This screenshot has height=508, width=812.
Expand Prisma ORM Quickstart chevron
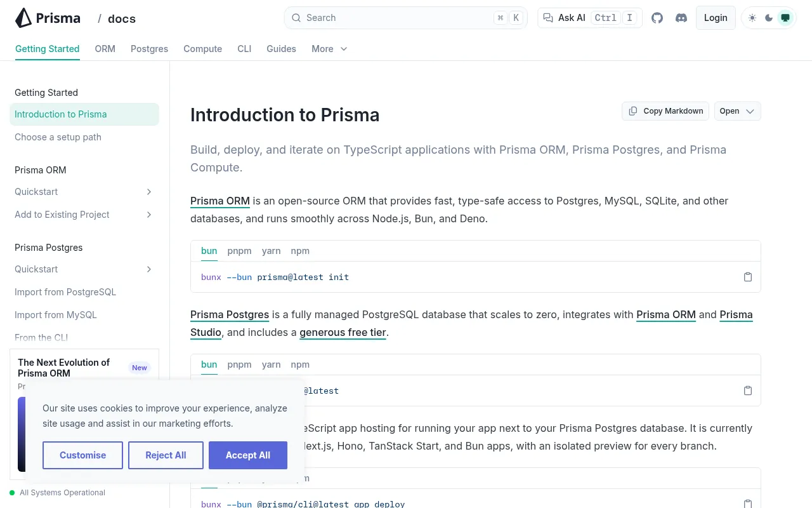tap(149, 192)
